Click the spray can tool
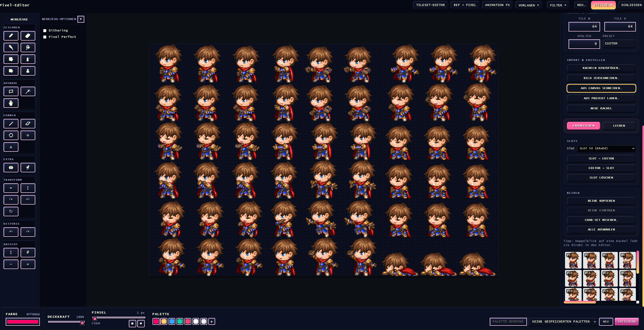 (x=28, y=59)
